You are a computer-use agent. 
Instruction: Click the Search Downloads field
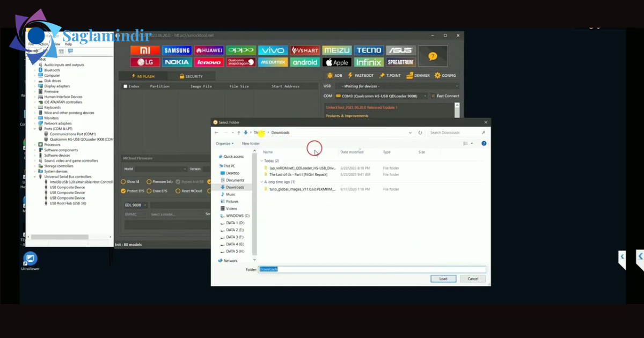[457, 133]
